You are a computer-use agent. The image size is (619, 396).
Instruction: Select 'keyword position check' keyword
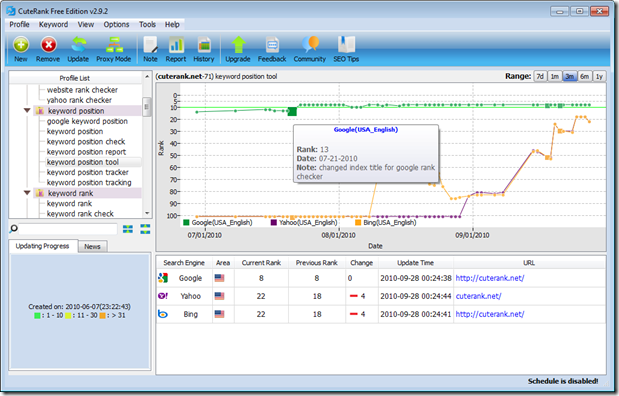tap(86, 142)
